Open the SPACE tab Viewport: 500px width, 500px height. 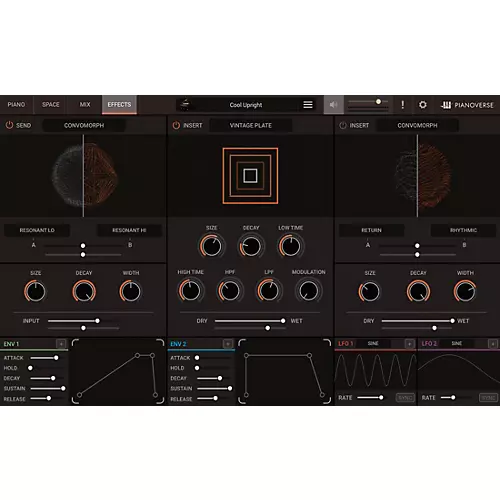51,105
